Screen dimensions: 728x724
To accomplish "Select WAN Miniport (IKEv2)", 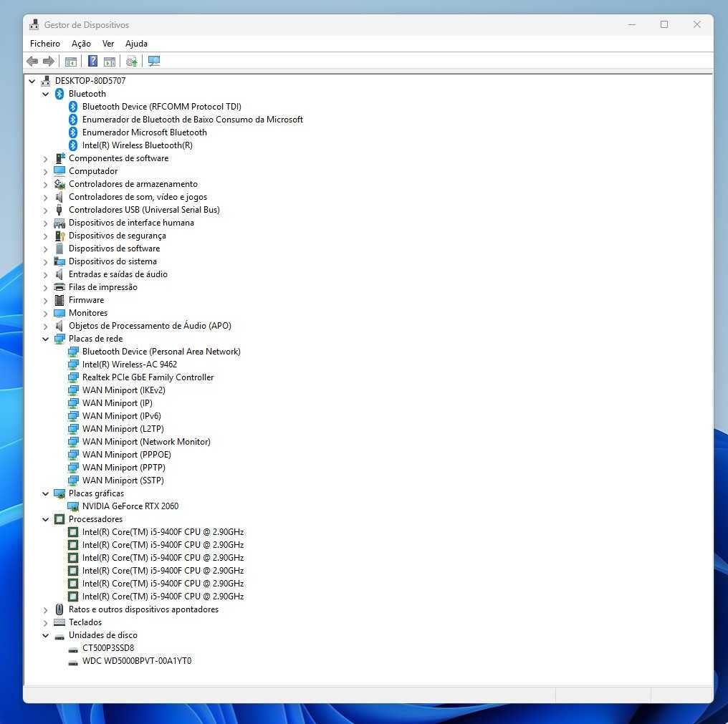I will pos(123,390).
